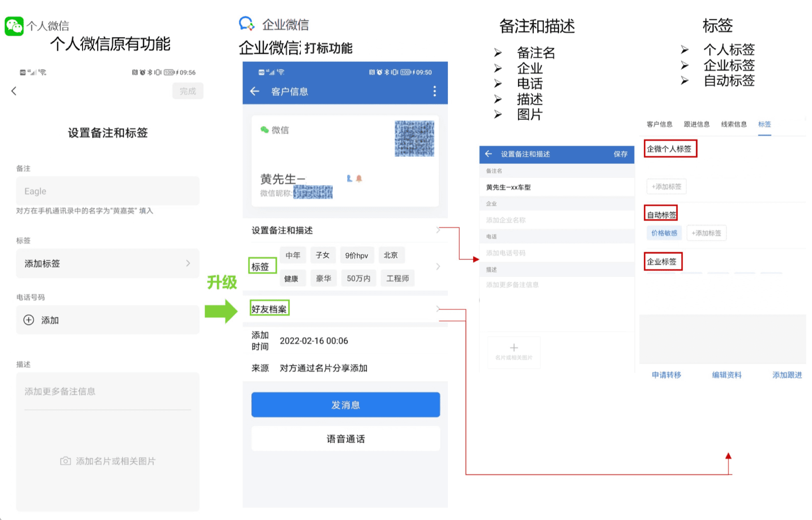The height and width of the screenshot is (520, 812).
Task: Select the 北京 tag
Action: point(391,255)
